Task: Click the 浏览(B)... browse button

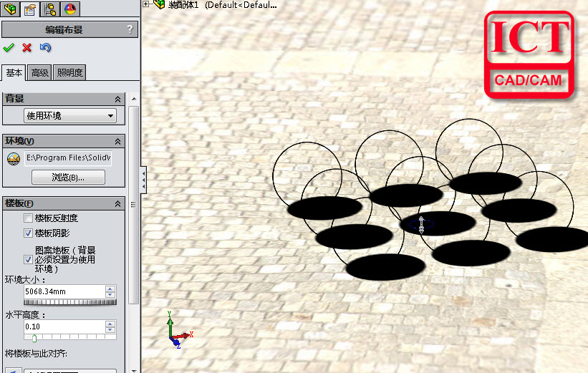Action: [68, 178]
